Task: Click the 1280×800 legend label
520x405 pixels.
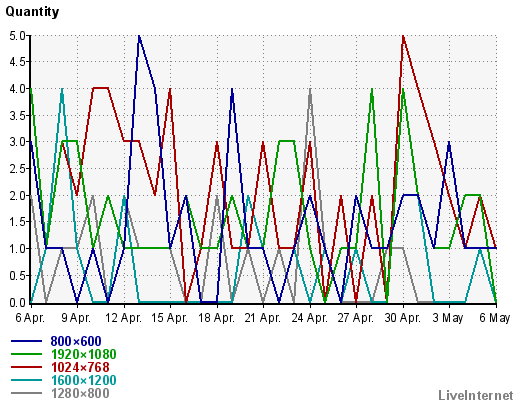Action: [x=80, y=393]
